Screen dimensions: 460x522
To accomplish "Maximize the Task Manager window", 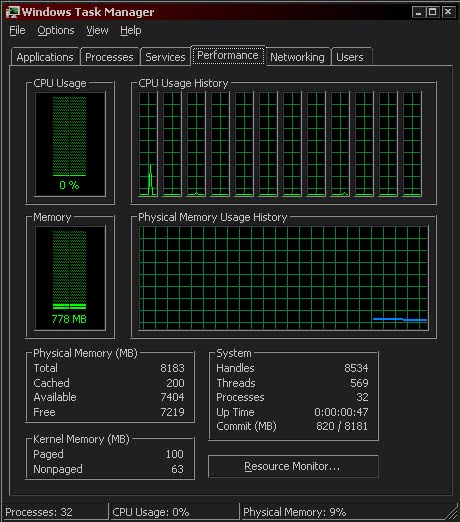I will coord(433,12).
